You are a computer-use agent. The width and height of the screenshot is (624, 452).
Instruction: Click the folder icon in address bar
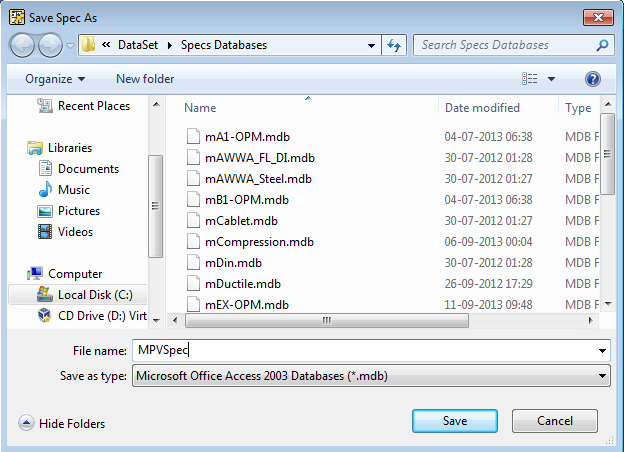88,45
